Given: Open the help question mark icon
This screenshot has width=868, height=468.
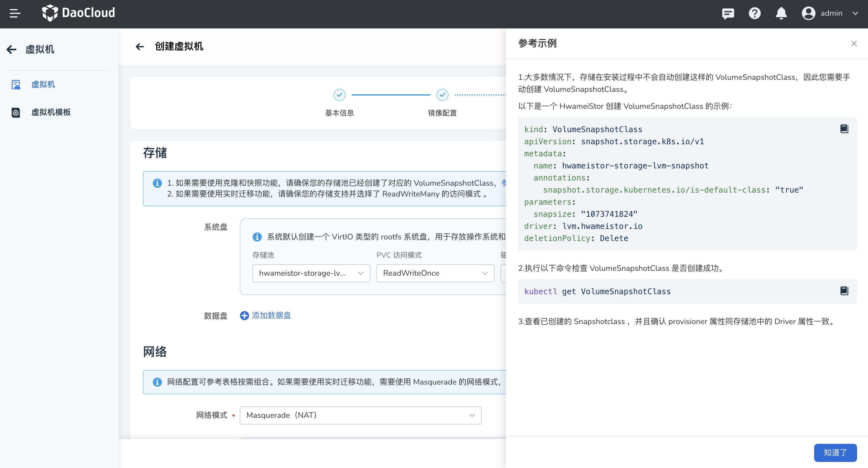Looking at the screenshot, I should coord(755,14).
